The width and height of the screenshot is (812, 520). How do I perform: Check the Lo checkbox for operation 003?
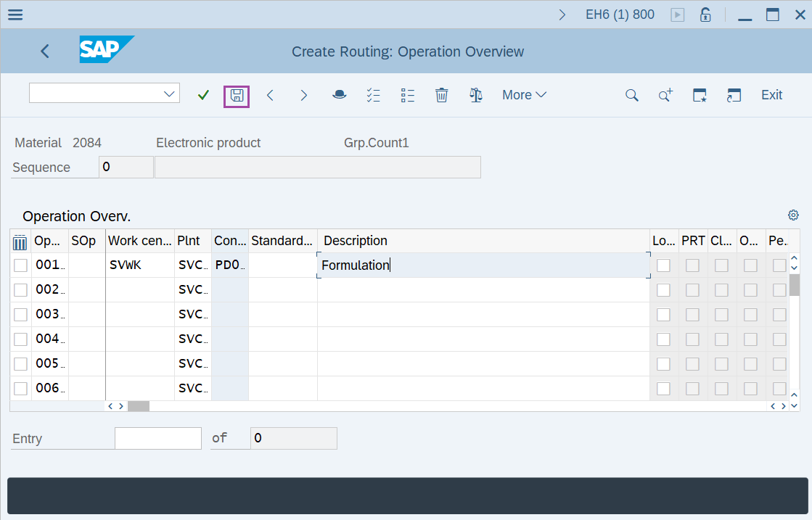(x=663, y=314)
